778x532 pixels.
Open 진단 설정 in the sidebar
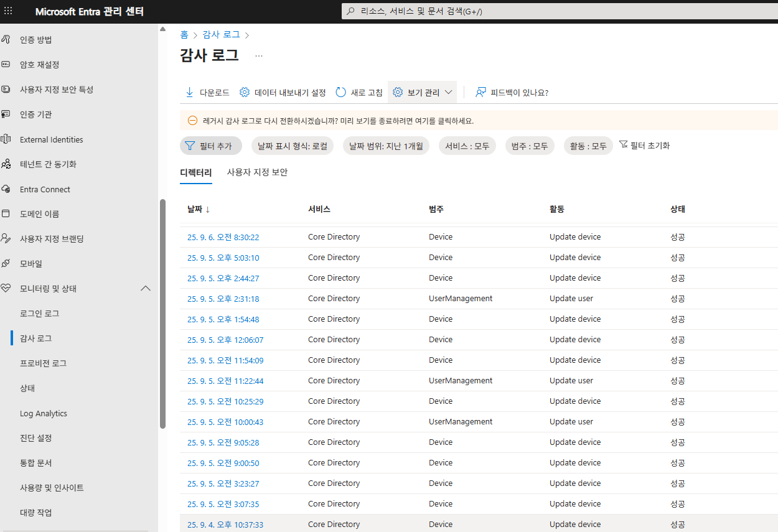35,438
